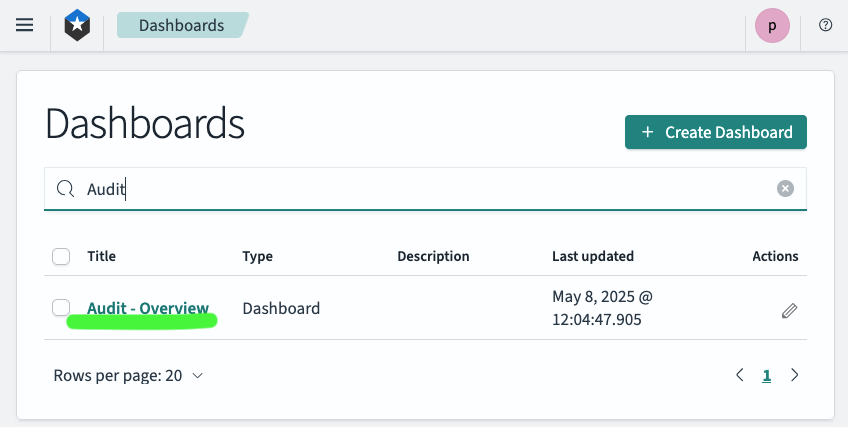Sort by Type column header
The height and width of the screenshot is (427, 848).
tap(257, 256)
